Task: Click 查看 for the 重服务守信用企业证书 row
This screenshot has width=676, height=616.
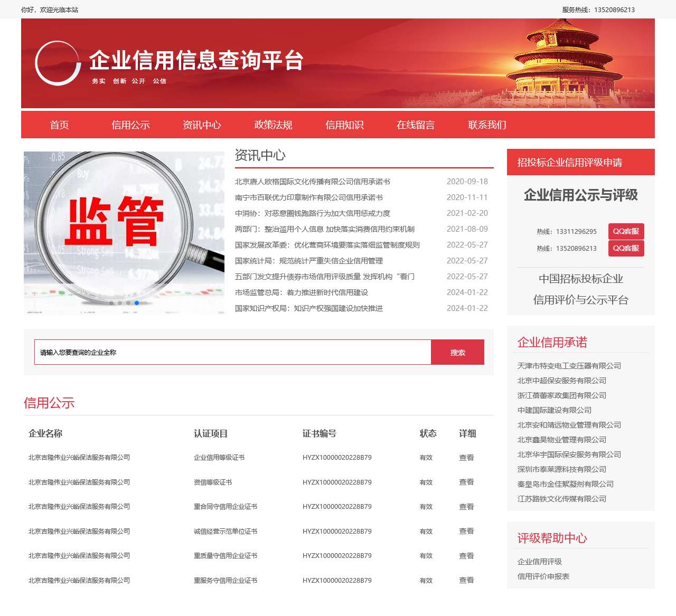Action: [466, 580]
